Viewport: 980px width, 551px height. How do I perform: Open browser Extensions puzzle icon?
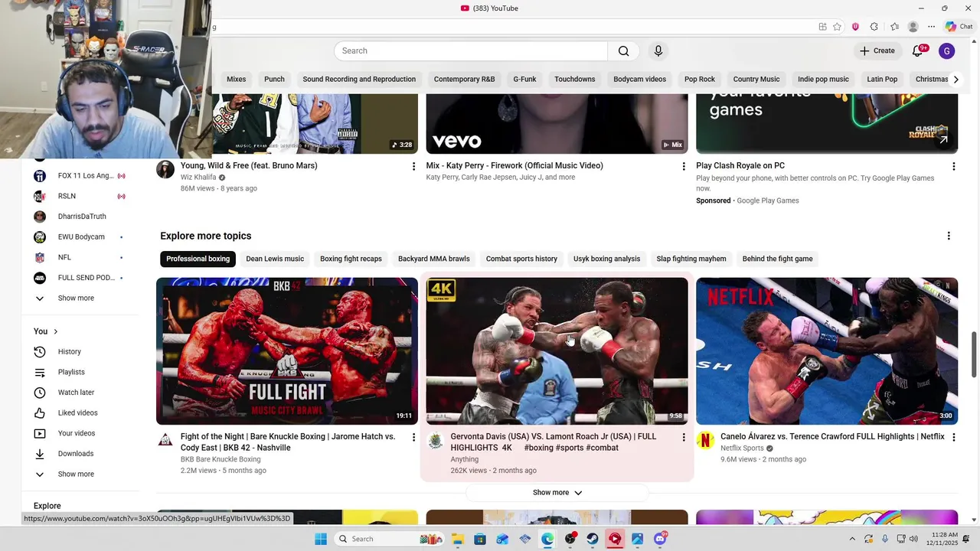(x=874, y=27)
